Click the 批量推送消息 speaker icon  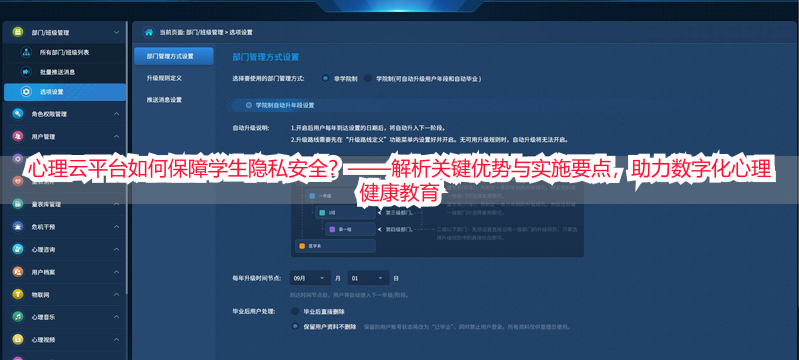[x=26, y=72]
